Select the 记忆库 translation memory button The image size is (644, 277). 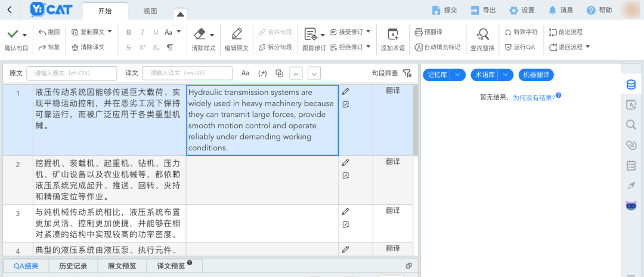point(436,75)
